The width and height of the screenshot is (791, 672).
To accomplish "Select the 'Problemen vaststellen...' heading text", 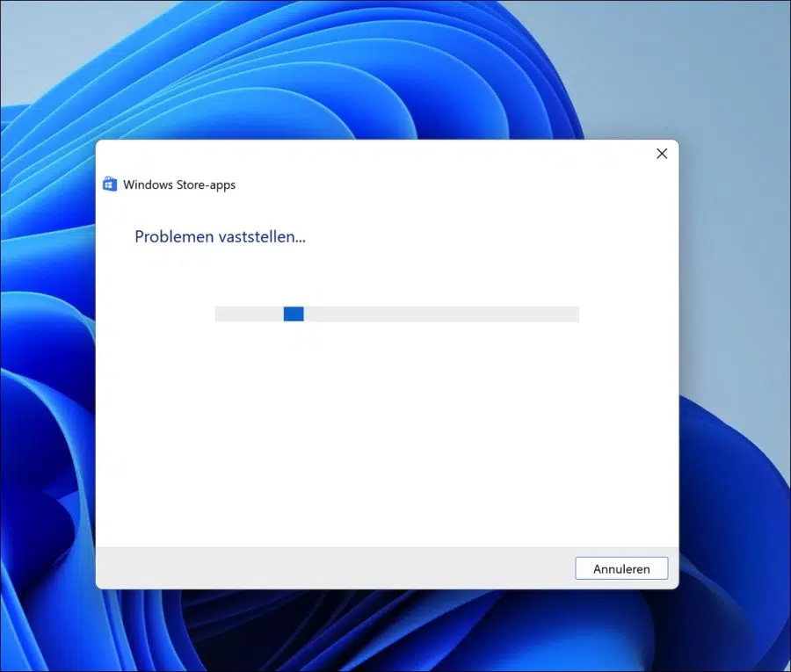I will [220, 236].
